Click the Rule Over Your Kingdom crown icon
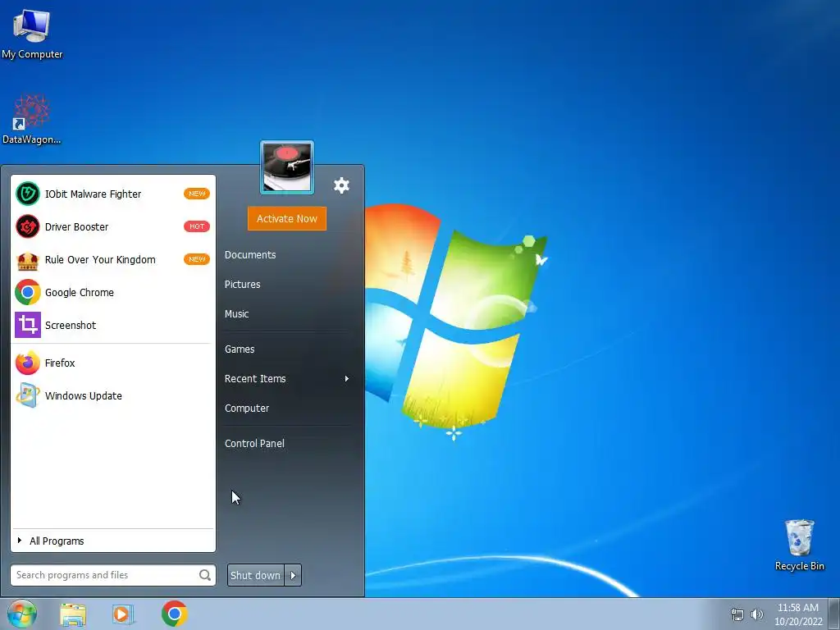 [27, 260]
